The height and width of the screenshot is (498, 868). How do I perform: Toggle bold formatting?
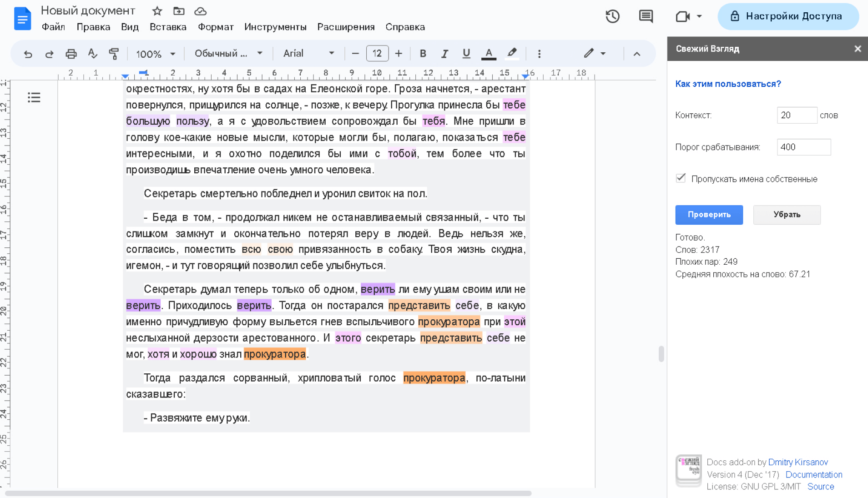[423, 54]
